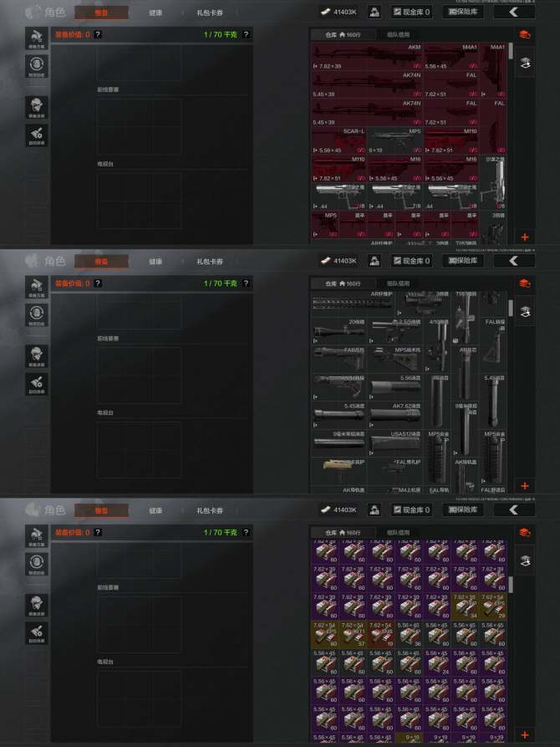Click weight 1/70 help icon, top screenshot
560x747 pixels.
coord(247,34)
